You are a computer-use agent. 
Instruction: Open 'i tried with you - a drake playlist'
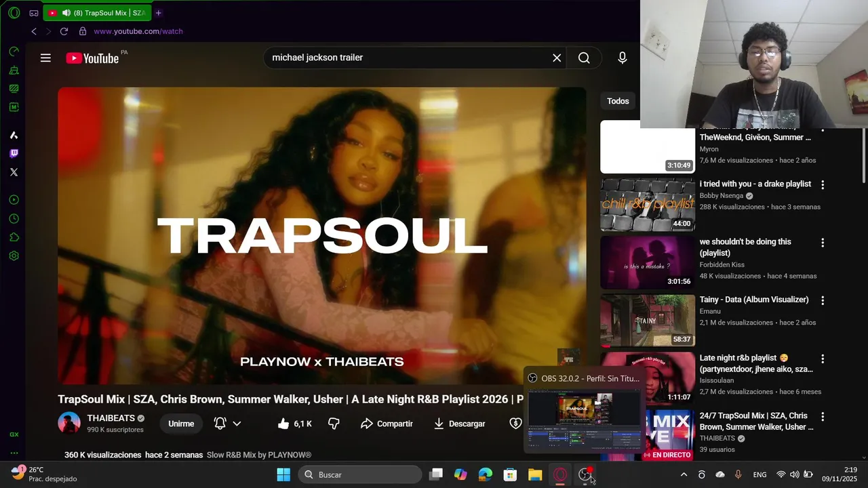[755, 184]
